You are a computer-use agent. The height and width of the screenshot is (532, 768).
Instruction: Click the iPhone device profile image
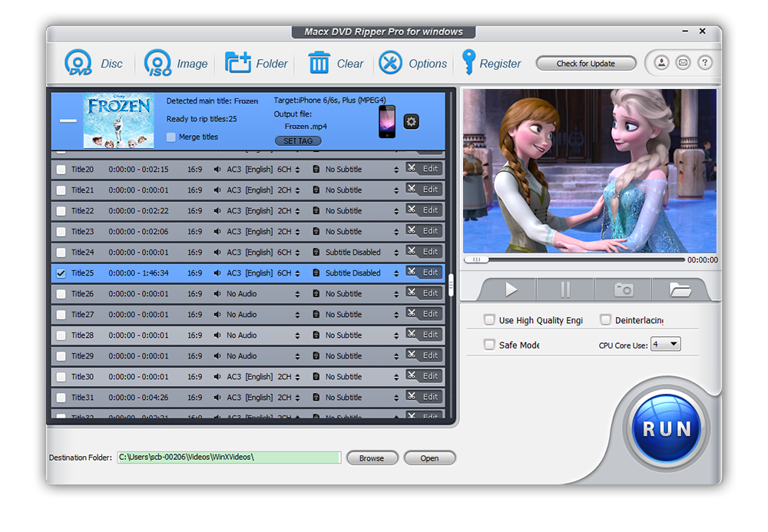pos(387,121)
